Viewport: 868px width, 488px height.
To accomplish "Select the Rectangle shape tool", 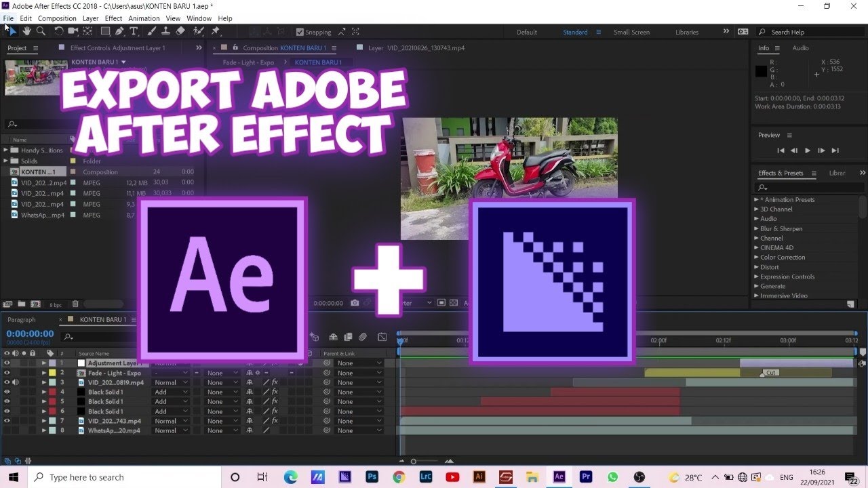I will [106, 31].
